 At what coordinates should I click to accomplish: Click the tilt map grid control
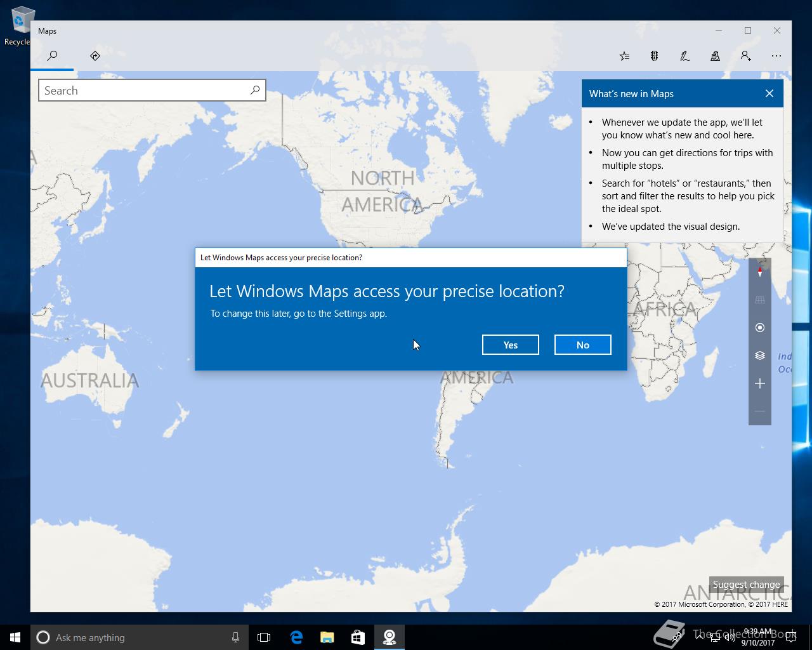coord(760,300)
